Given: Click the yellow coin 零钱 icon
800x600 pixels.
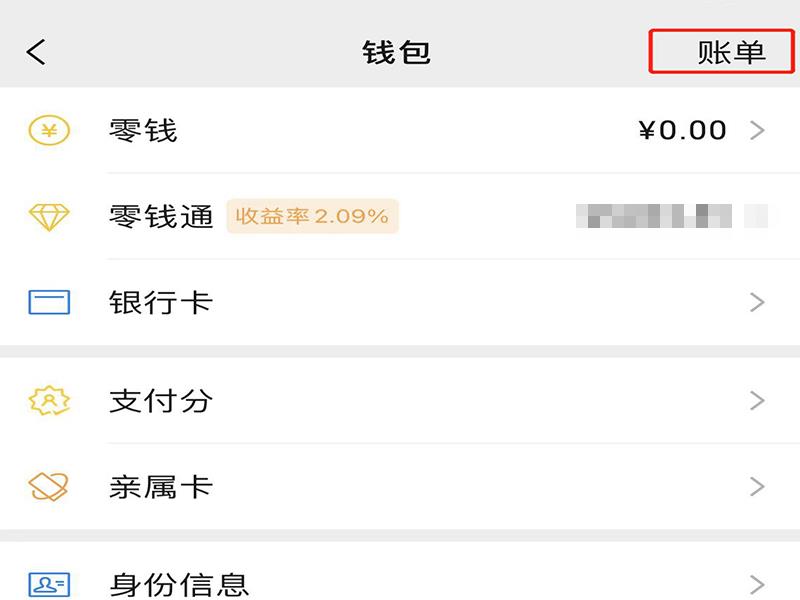Looking at the screenshot, I should (x=49, y=131).
